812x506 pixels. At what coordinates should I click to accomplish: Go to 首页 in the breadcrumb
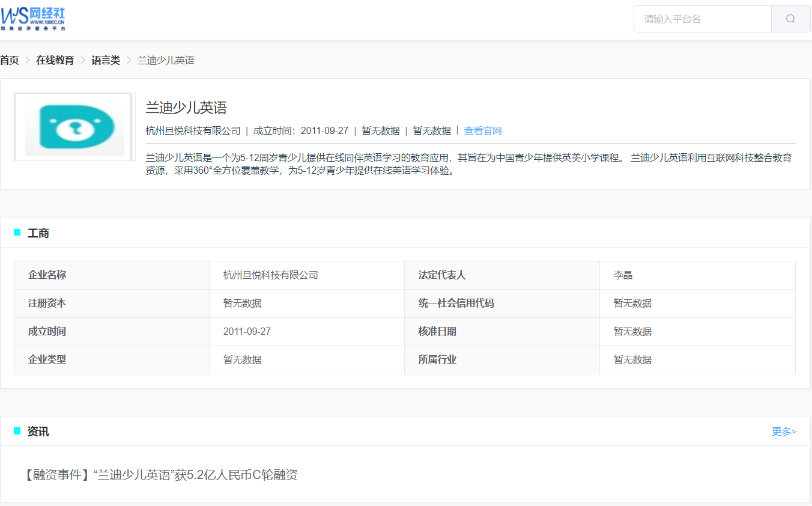tap(10, 60)
